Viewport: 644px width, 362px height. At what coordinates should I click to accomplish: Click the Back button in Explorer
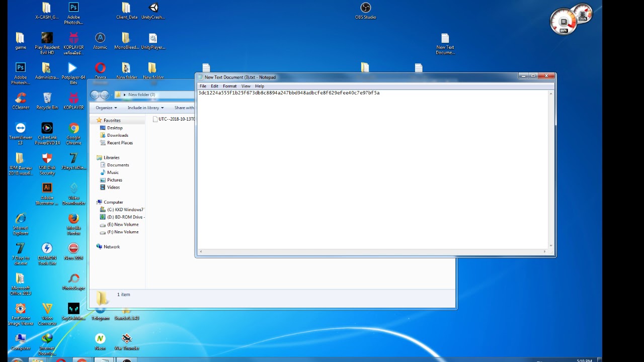pyautogui.click(x=95, y=95)
